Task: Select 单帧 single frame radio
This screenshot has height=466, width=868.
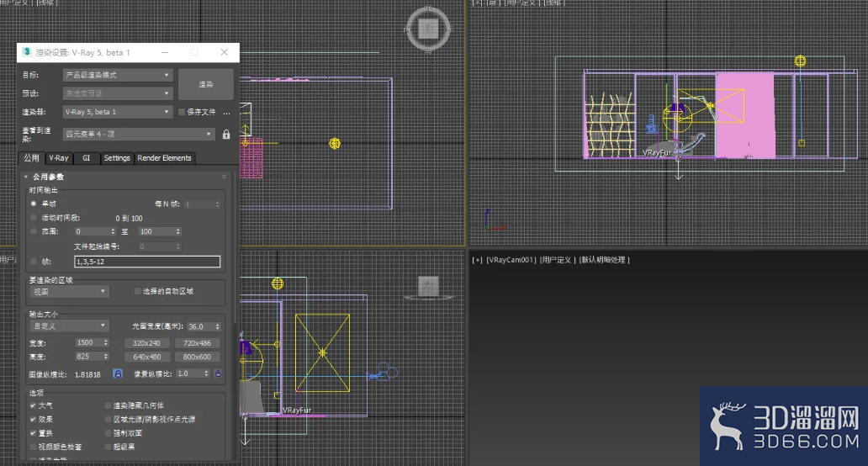Action: pyautogui.click(x=34, y=204)
